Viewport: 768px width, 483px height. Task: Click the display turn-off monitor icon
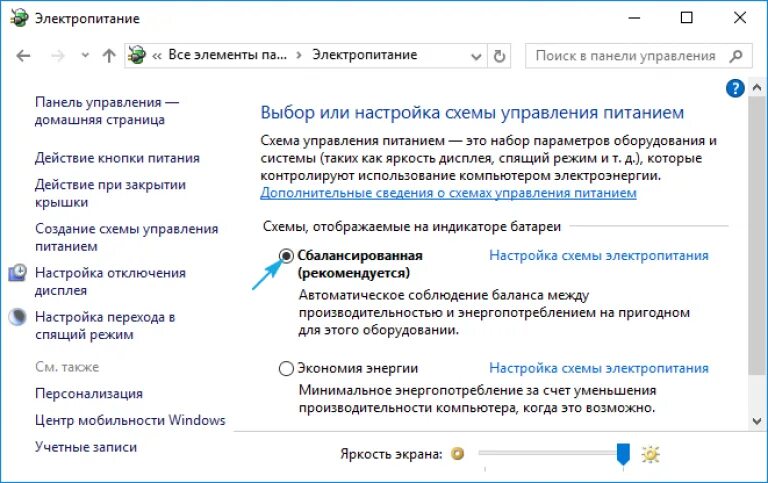click(x=18, y=273)
